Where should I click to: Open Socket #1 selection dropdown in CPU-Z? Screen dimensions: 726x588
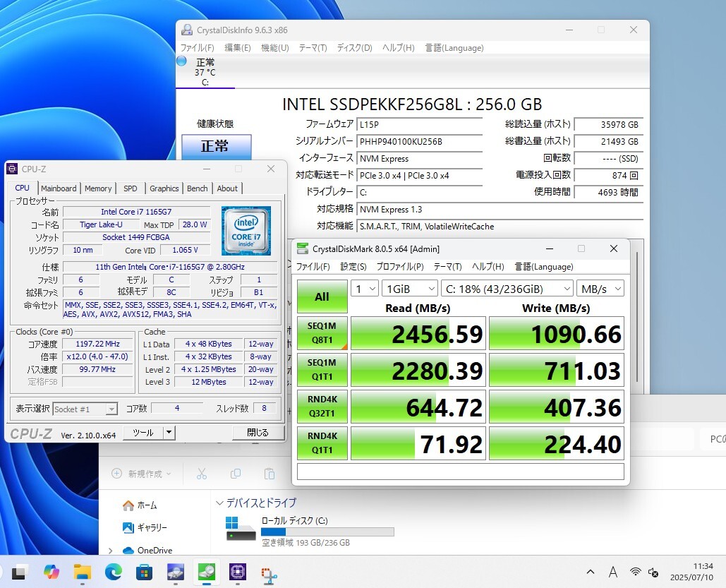click(85, 409)
